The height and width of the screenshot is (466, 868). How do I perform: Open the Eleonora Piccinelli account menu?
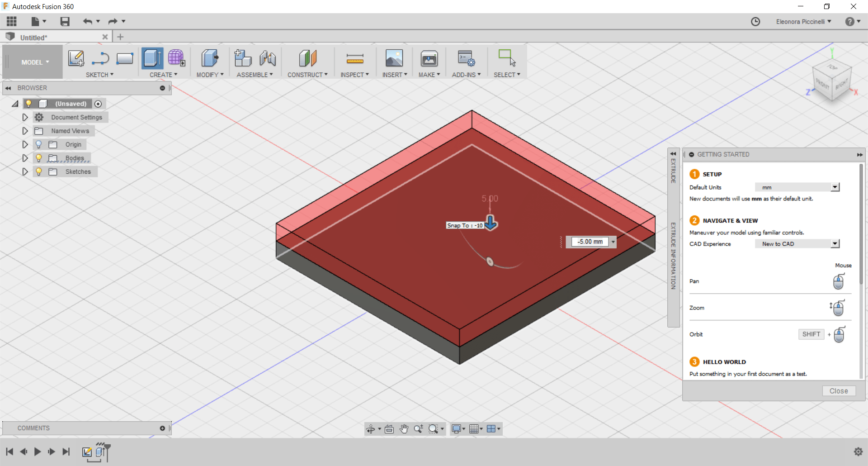(803, 22)
